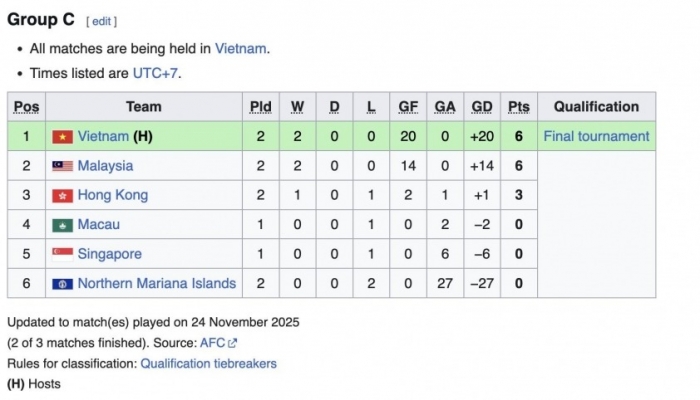
Task: Open the Vietnam link in the bullet list
Action: (241, 48)
